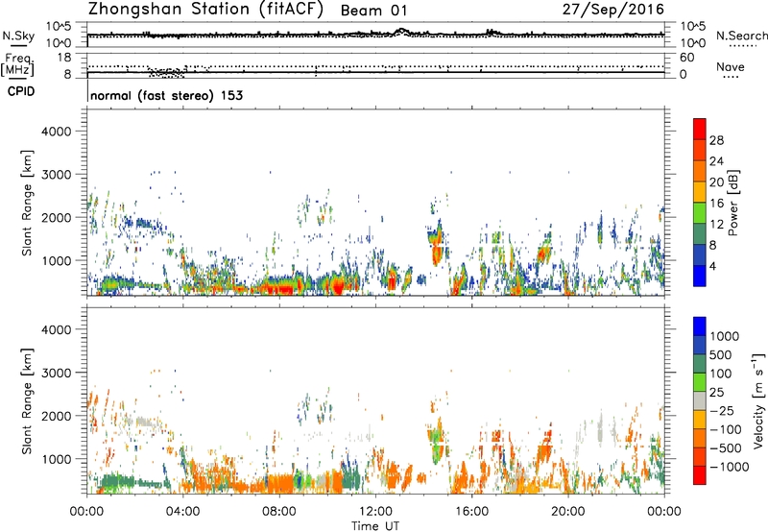
Task: Click the '18' frequency axis tick
Action: point(63,58)
